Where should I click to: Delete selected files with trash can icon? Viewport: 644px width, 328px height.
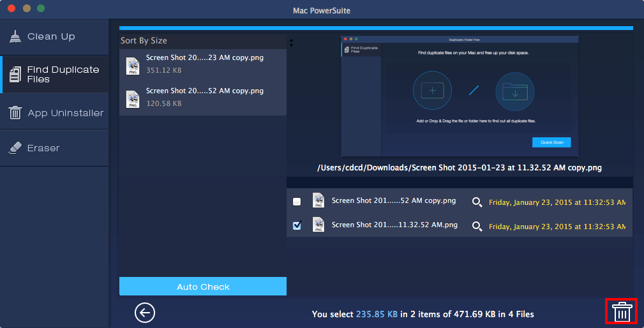point(622,312)
